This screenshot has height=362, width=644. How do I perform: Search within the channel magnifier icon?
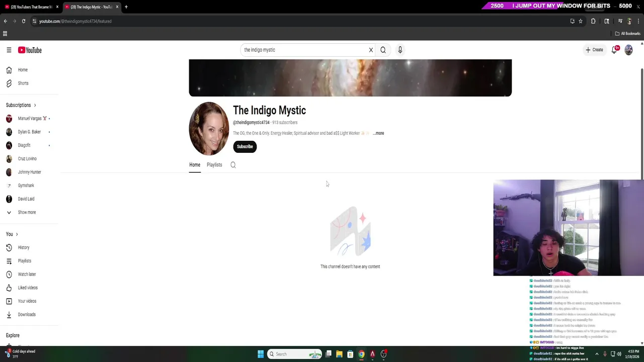coord(233,165)
